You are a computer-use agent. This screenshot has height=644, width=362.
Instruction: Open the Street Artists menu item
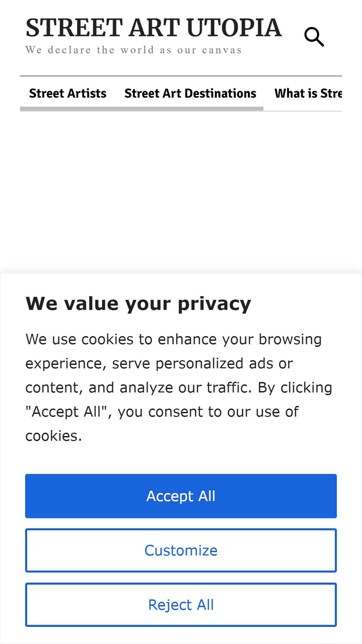(68, 93)
